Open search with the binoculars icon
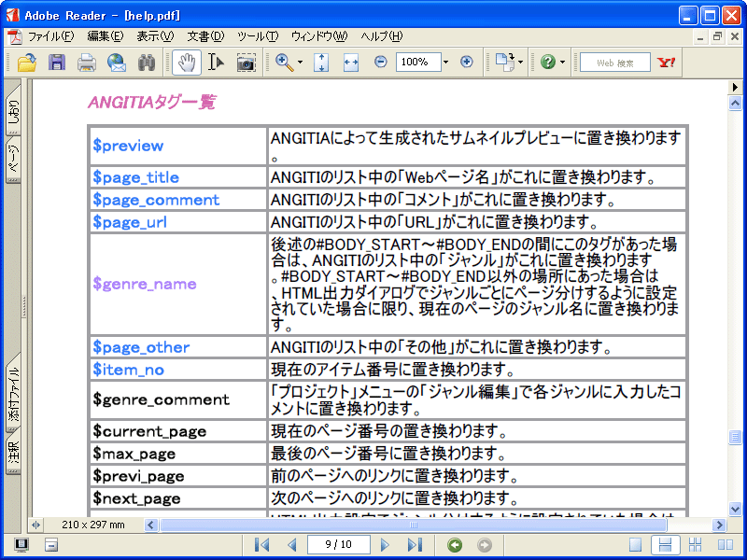Viewport: 747px width, 560px height. pyautogui.click(x=147, y=63)
